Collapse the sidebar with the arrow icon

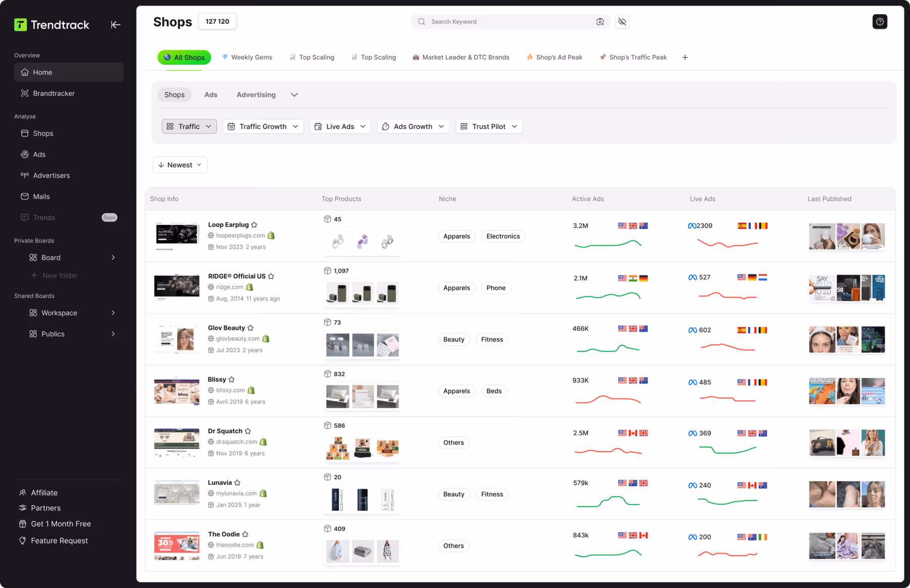[x=115, y=24]
